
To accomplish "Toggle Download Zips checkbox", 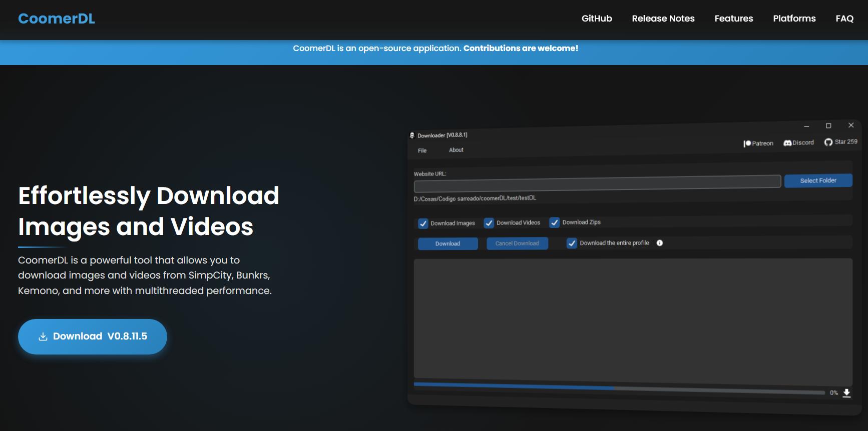I will [555, 222].
